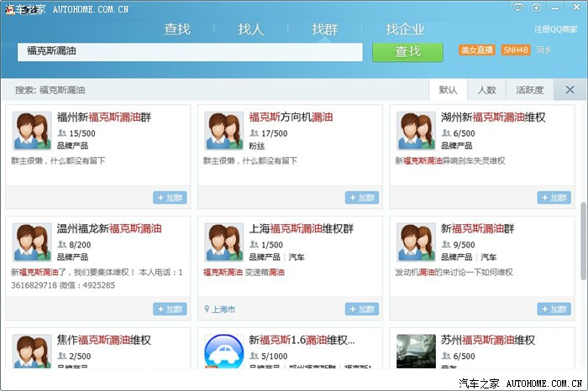Screen dimensions: 588x391
Task: Switch to the 查找 tab
Action: pyautogui.click(x=177, y=29)
